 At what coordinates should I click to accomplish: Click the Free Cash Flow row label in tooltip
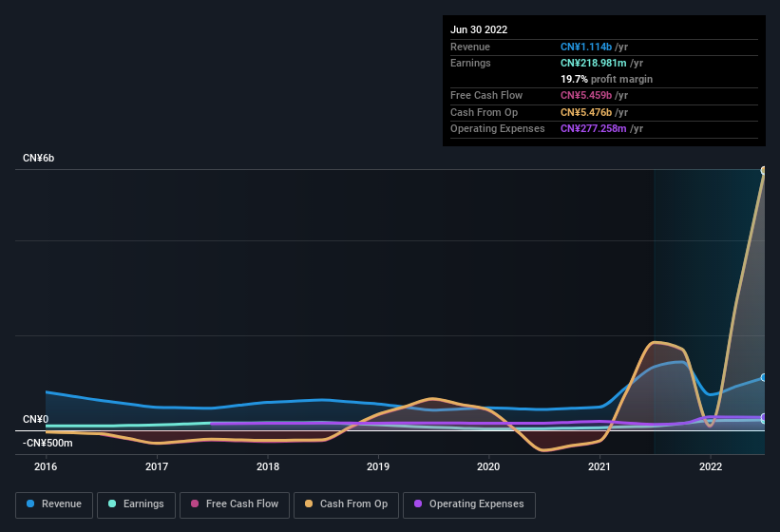[x=486, y=95]
